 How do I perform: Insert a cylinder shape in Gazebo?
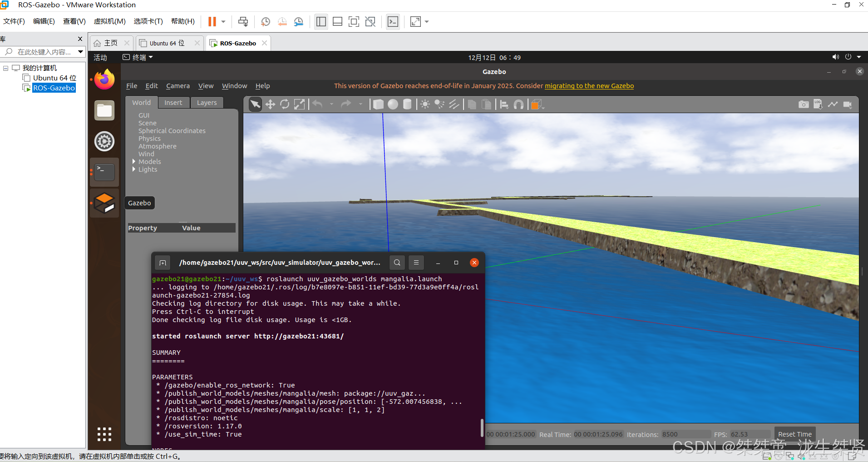(407, 104)
